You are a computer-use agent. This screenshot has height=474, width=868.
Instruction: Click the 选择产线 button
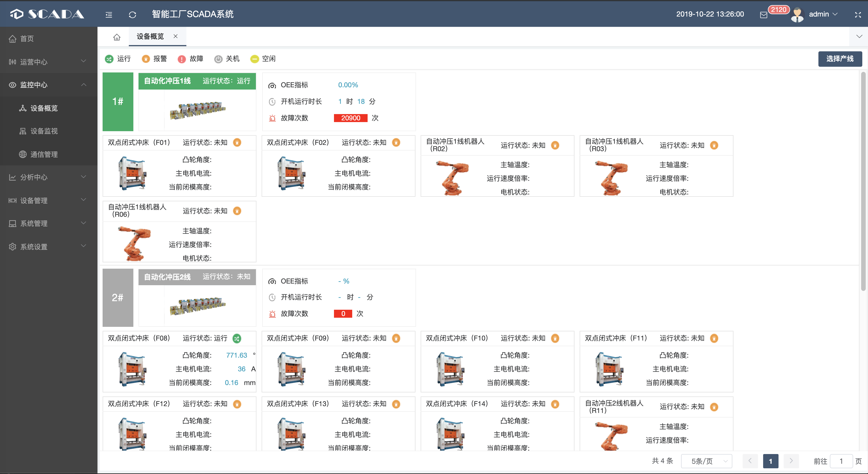point(840,59)
